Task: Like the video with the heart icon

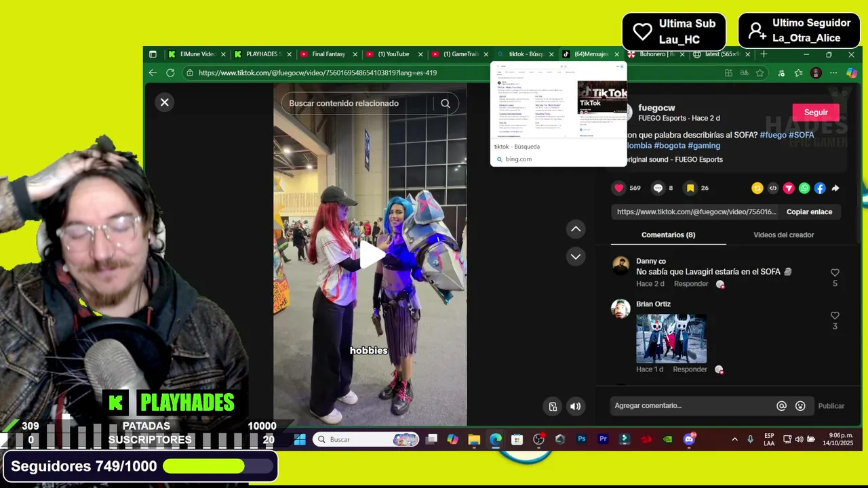Action: pos(619,188)
